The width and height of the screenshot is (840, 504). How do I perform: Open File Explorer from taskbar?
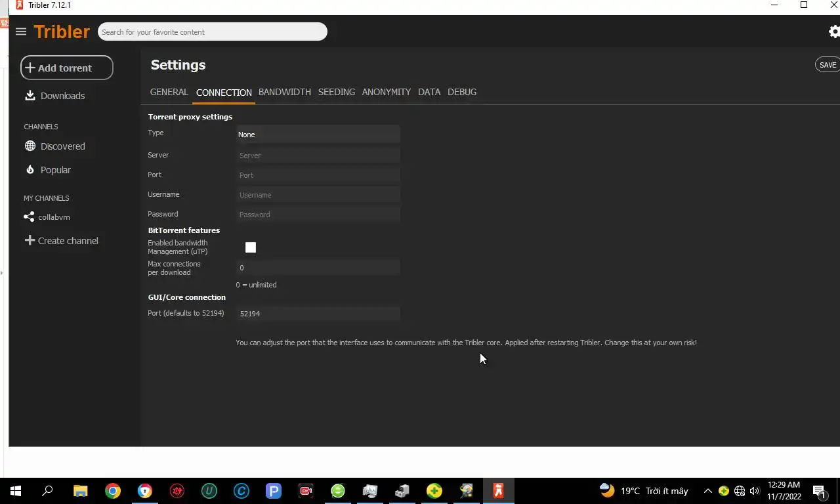pos(80,491)
